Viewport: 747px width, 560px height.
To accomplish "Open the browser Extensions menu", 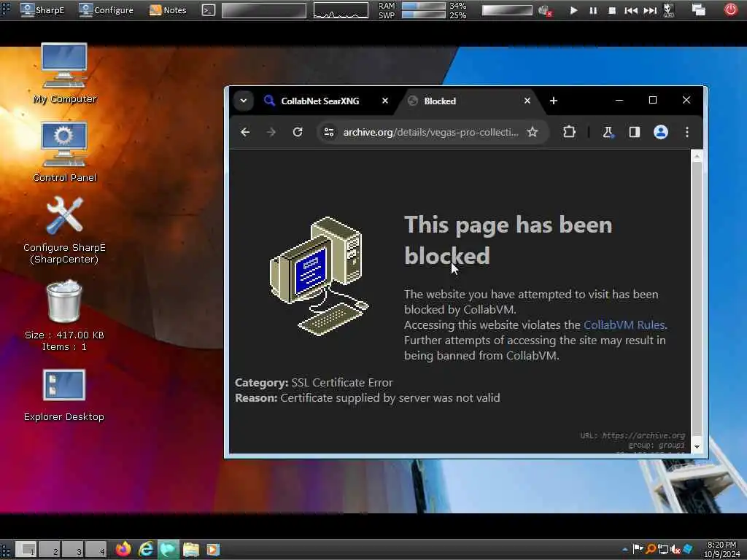I will pos(569,132).
